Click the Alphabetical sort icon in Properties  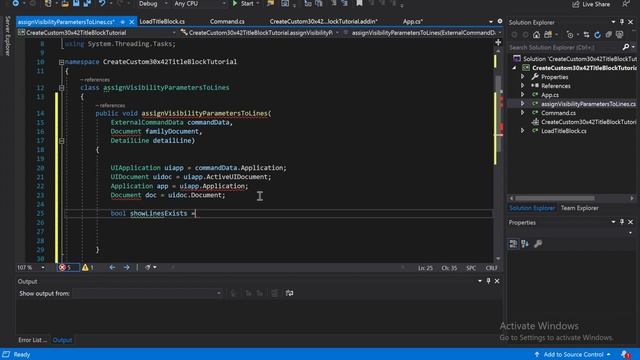click(x=525, y=244)
